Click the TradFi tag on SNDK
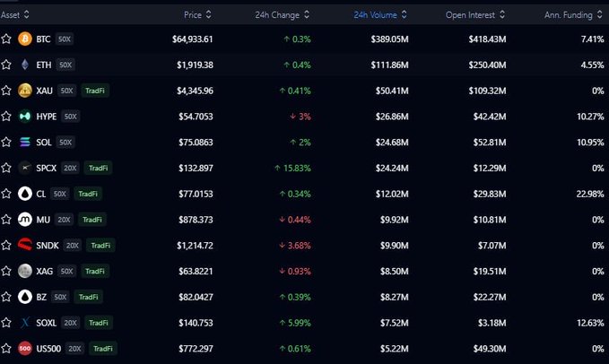The height and width of the screenshot is (364, 609). [100, 246]
